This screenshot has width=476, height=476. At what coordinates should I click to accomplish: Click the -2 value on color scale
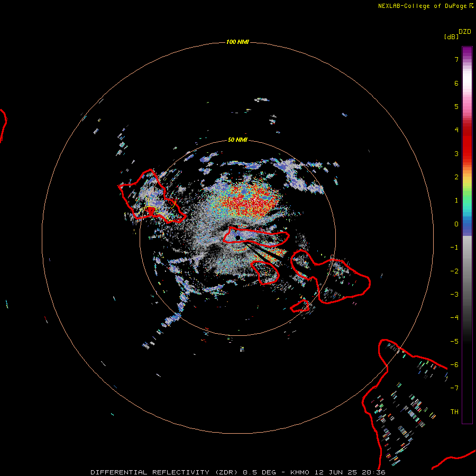454,271
